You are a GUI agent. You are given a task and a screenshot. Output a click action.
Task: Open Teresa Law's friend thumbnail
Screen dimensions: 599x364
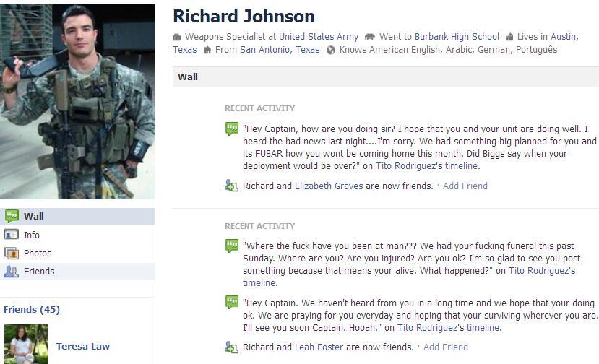pyautogui.click(x=26, y=344)
